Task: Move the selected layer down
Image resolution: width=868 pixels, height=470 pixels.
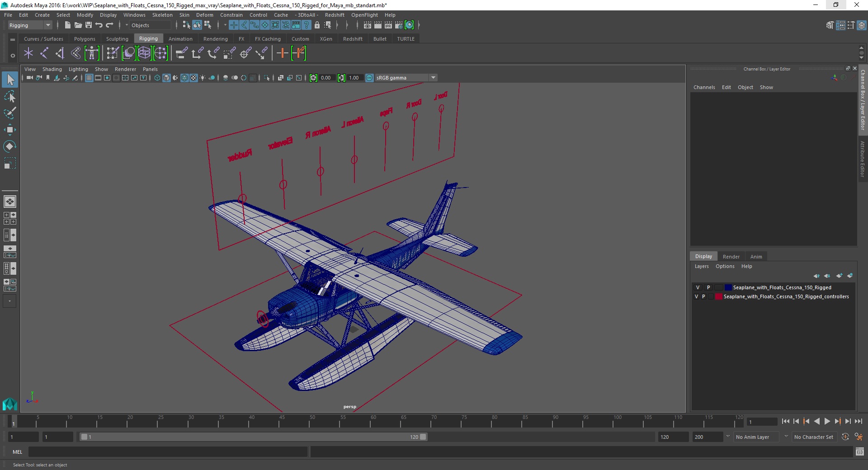Action: coord(827,276)
